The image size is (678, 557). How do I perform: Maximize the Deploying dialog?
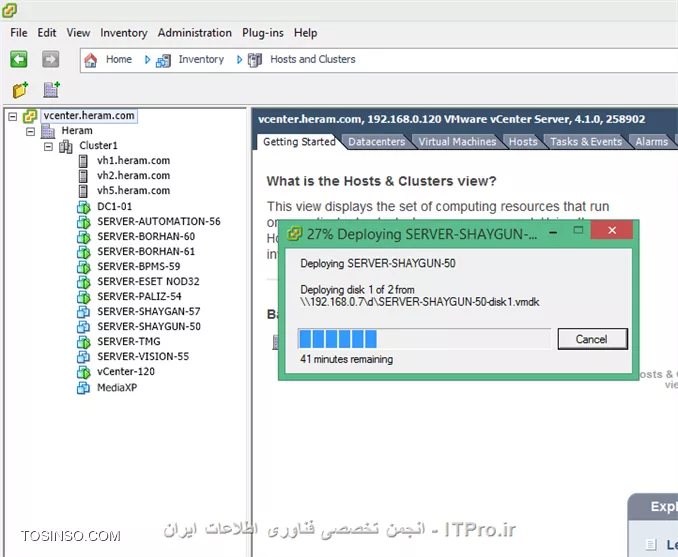tap(578, 230)
